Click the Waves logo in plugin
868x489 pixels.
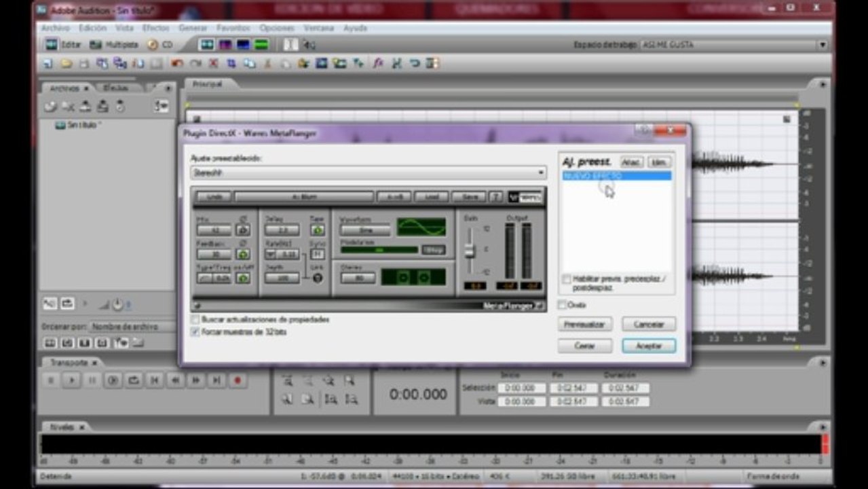click(x=525, y=196)
